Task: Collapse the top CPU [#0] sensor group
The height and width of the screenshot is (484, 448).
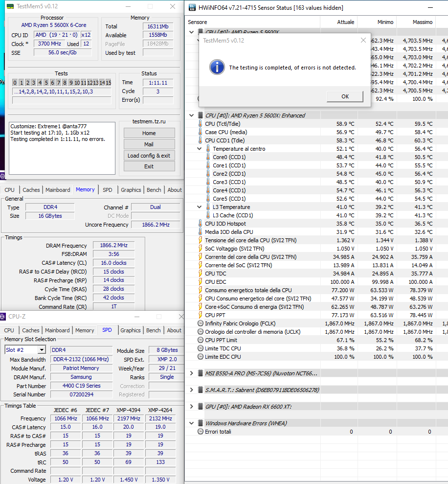Action: click(x=192, y=32)
